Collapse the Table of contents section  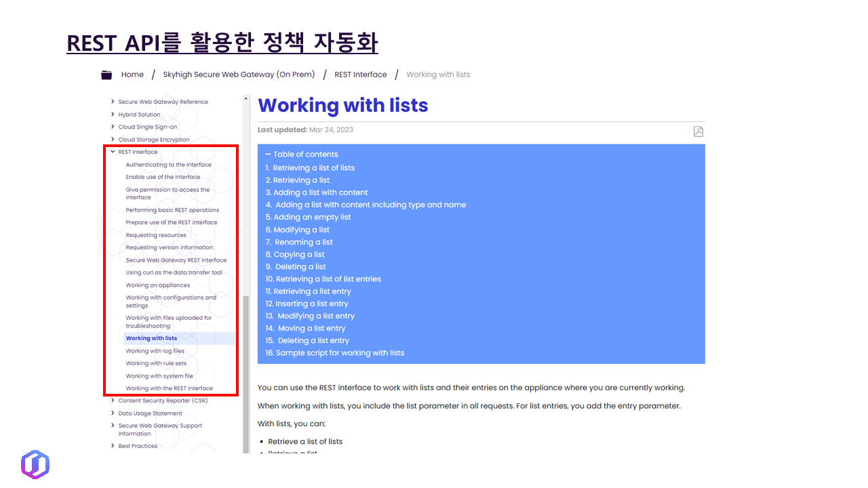(269, 155)
